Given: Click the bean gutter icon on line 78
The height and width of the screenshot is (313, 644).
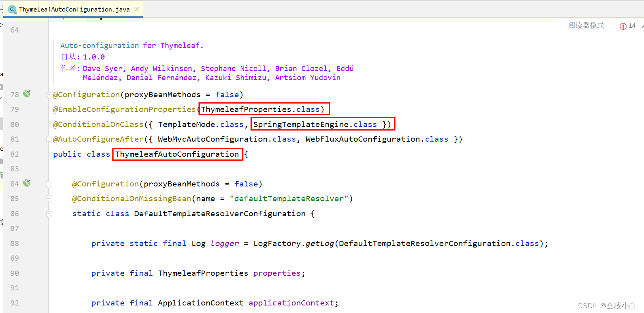Looking at the screenshot, I should point(27,94).
